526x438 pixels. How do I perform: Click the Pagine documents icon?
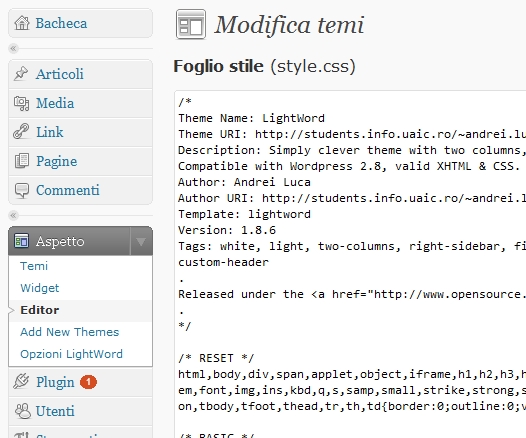pyautogui.click(x=22, y=161)
